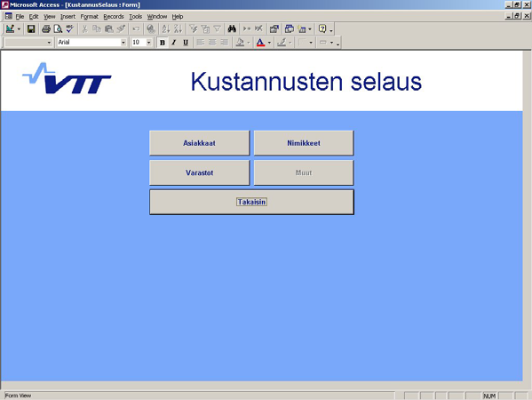Screen dimensions: 532x400
Task: Click Sort Ascending A-Z icon
Action: click(165, 29)
